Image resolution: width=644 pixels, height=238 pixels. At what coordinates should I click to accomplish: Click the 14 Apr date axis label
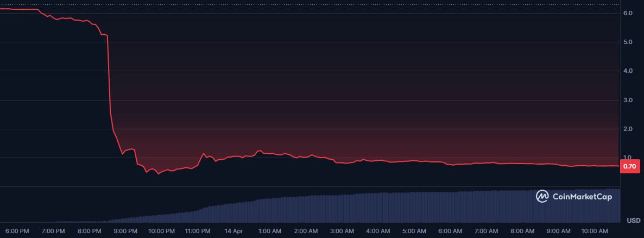coord(233,231)
